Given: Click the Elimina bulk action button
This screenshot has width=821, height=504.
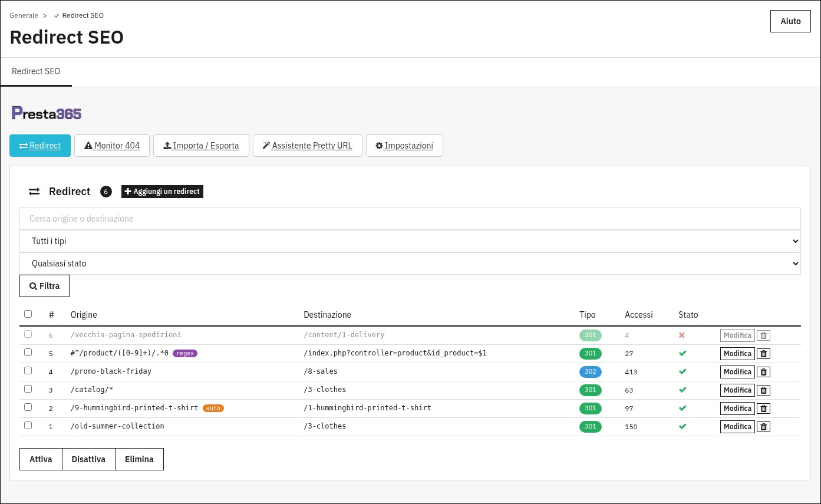Looking at the screenshot, I should pos(139,459).
